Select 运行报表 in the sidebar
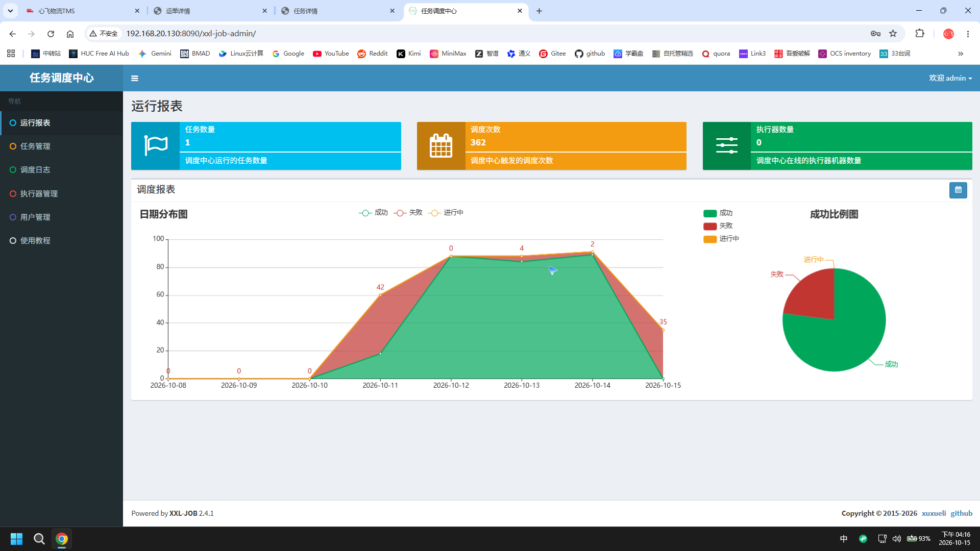The width and height of the screenshot is (980, 551). click(x=61, y=123)
